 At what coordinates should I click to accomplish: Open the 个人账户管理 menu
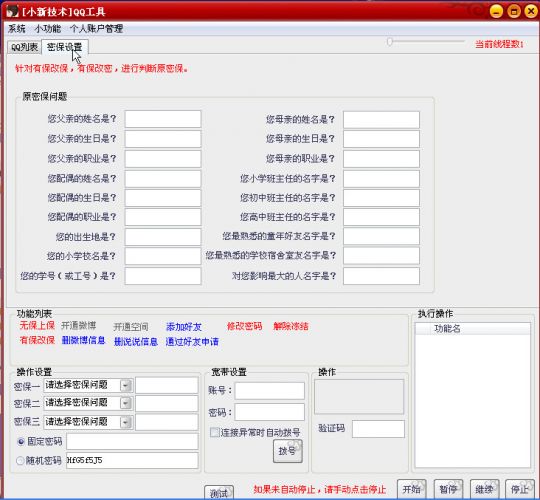pos(96,29)
